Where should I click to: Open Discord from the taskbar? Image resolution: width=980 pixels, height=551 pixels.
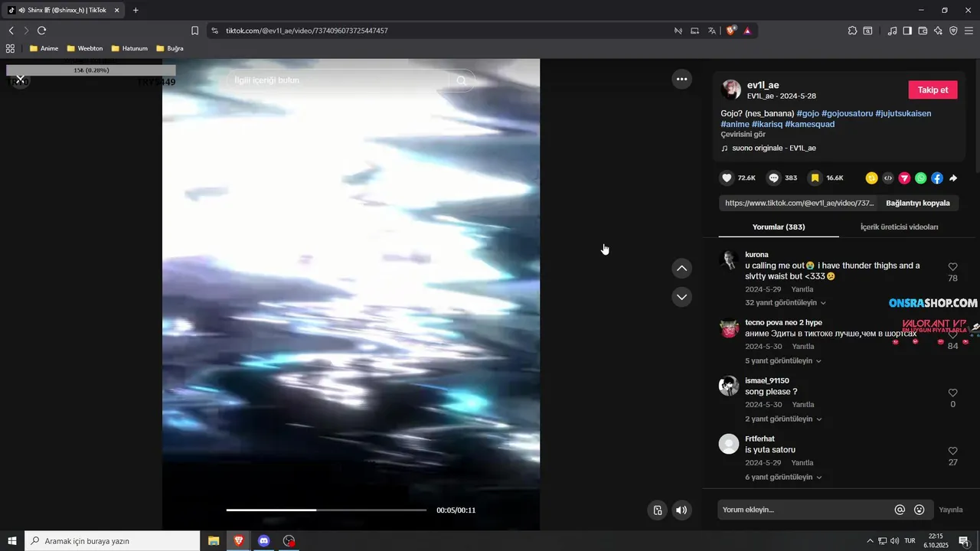pyautogui.click(x=264, y=541)
